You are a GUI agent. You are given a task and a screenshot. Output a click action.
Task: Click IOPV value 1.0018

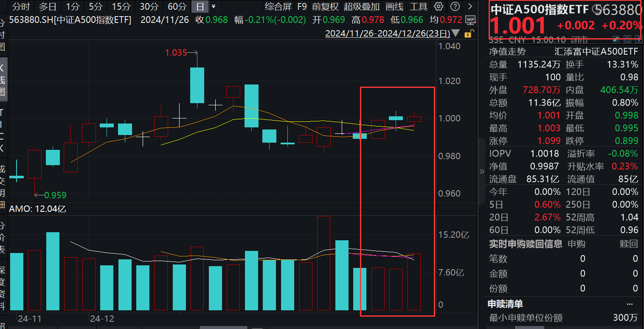[x=545, y=154]
